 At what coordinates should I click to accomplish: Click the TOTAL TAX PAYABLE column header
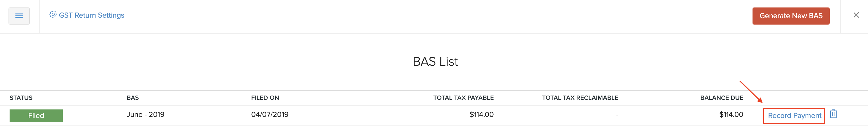click(463, 98)
